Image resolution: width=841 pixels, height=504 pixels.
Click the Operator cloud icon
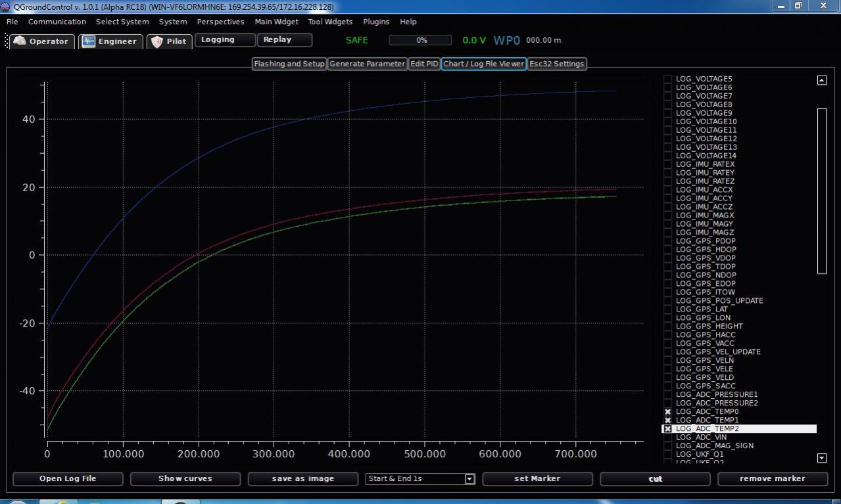coord(19,41)
